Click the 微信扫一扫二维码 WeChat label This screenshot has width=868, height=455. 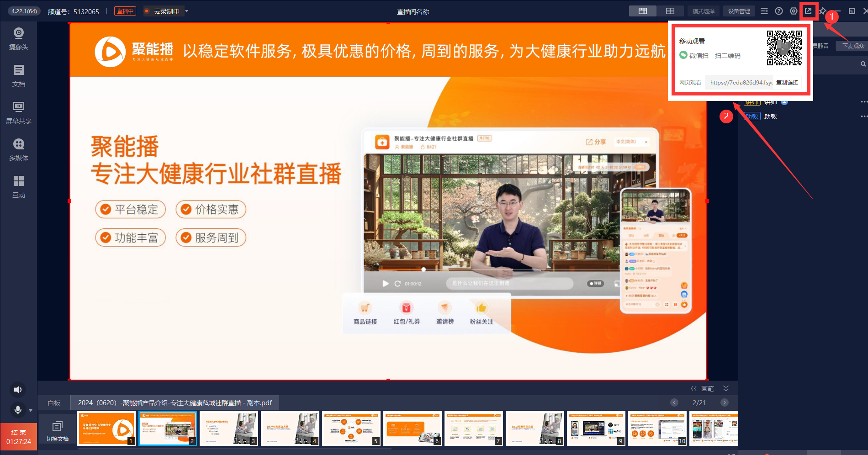715,56
